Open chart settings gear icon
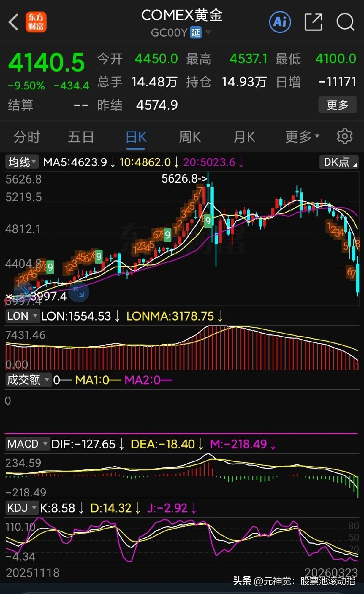Viewport: 364px width, 594px height. [x=344, y=136]
